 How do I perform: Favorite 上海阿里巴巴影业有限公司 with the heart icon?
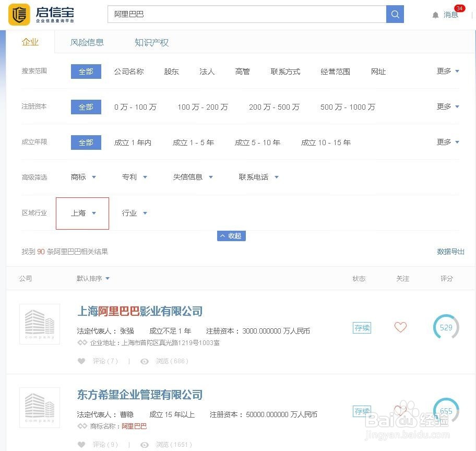tap(400, 327)
